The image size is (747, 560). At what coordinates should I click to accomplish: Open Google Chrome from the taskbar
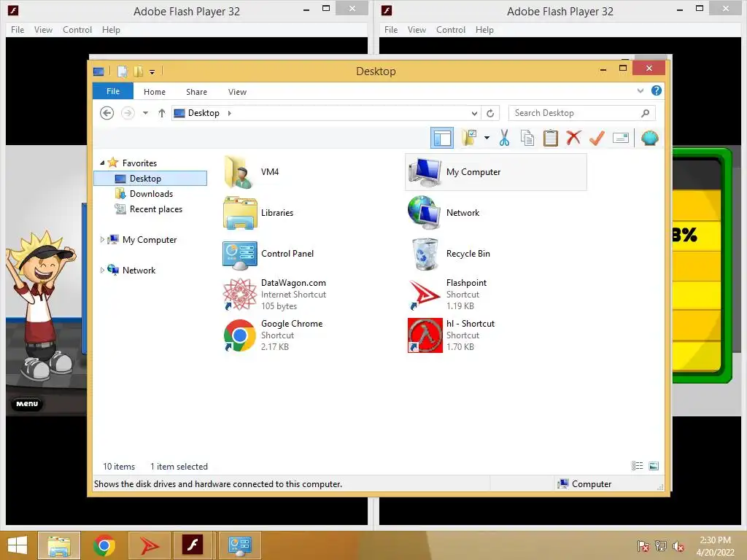point(104,545)
